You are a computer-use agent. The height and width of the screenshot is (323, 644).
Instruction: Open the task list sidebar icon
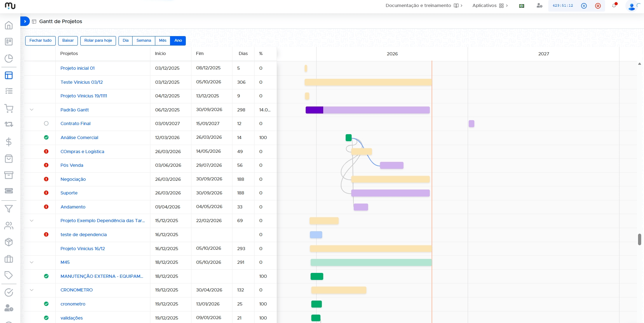(9, 91)
